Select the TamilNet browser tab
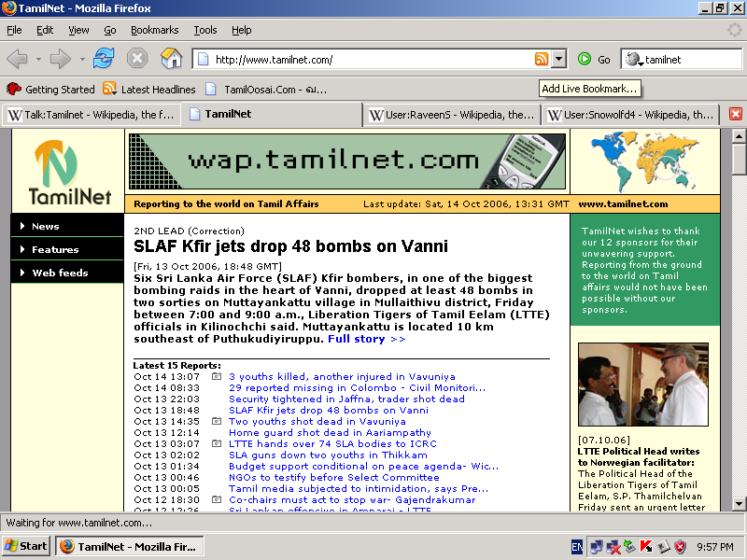 tap(272, 114)
